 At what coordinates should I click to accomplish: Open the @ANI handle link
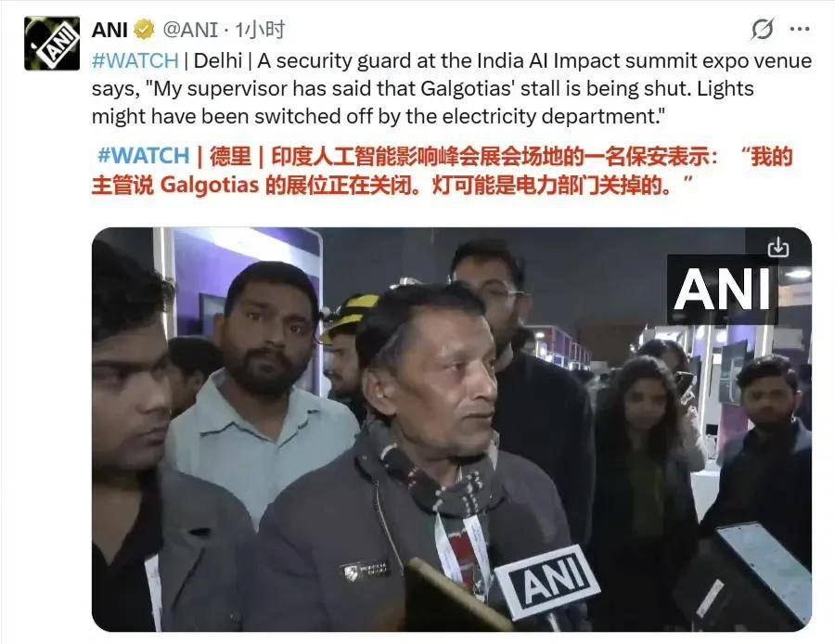(x=190, y=30)
